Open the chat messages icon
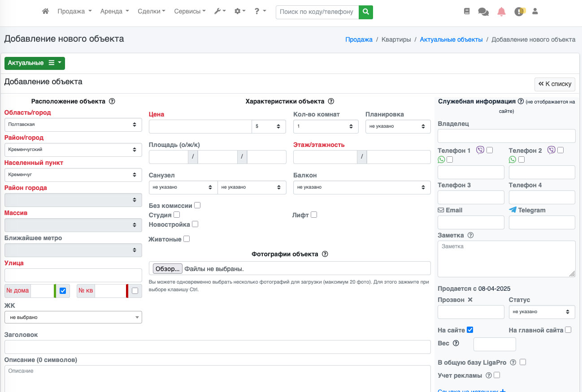The image size is (582, 392). click(x=483, y=12)
